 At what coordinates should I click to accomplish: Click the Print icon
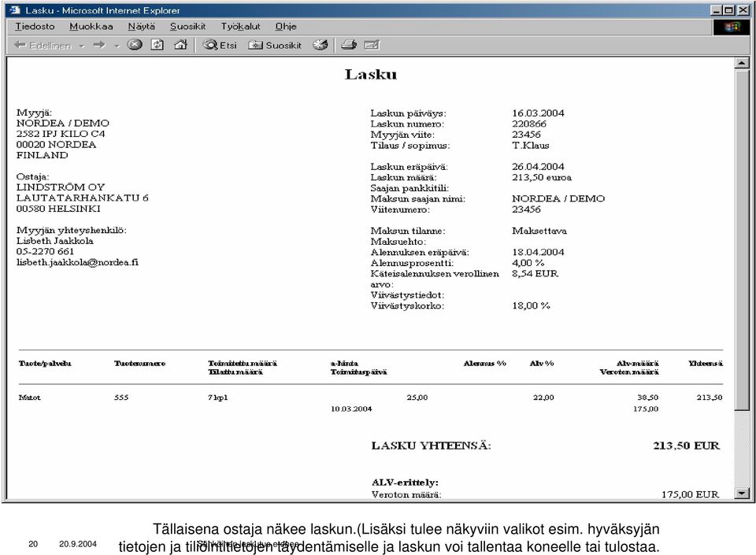(x=349, y=45)
